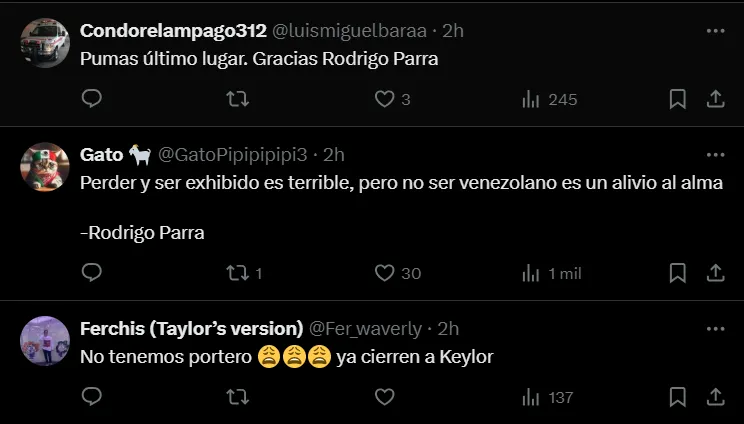The height and width of the screenshot is (424, 744).
Task: Like Gato's tweet with 30 likes
Action: (385, 273)
